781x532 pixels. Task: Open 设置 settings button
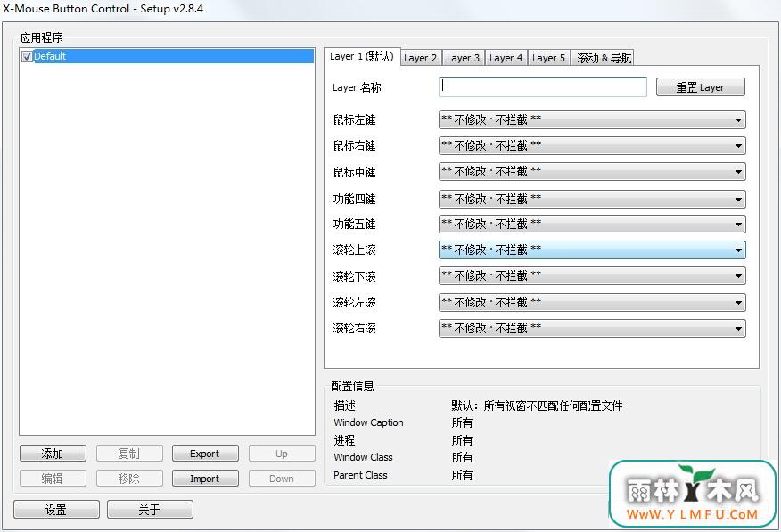[56, 510]
